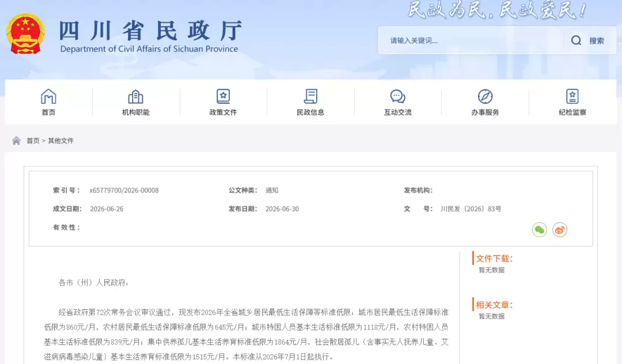Click the 公文种类 label
Screen dimensions: 622x364
[243, 190]
